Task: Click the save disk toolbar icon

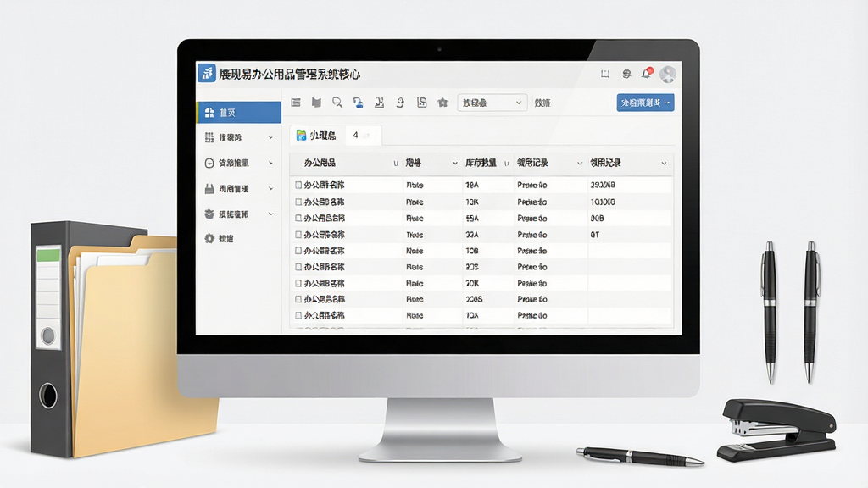Action: [421, 103]
